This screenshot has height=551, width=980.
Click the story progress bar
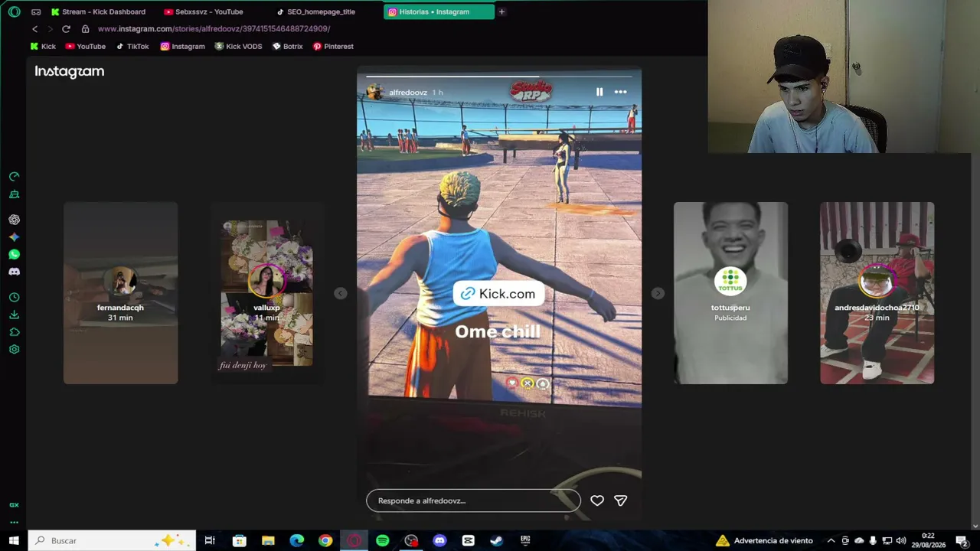tap(499, 77)
